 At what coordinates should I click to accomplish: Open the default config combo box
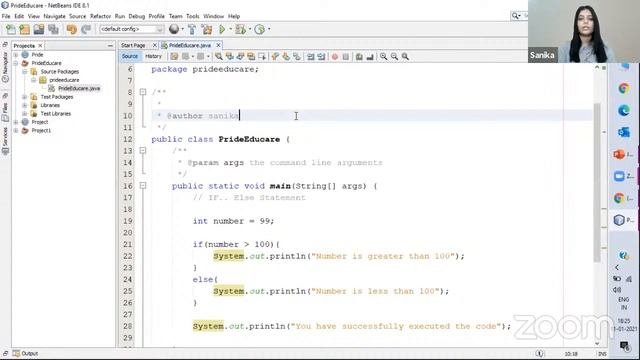(132, 29)
